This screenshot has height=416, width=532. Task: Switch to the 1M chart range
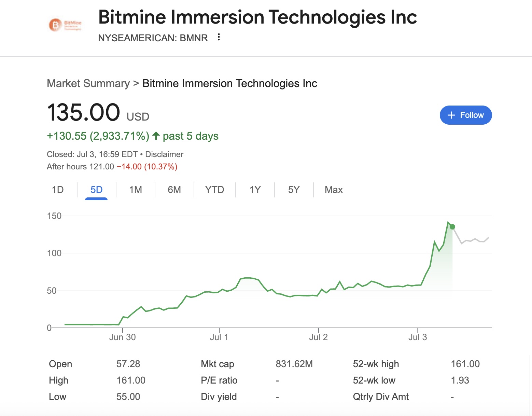point(136,190)
